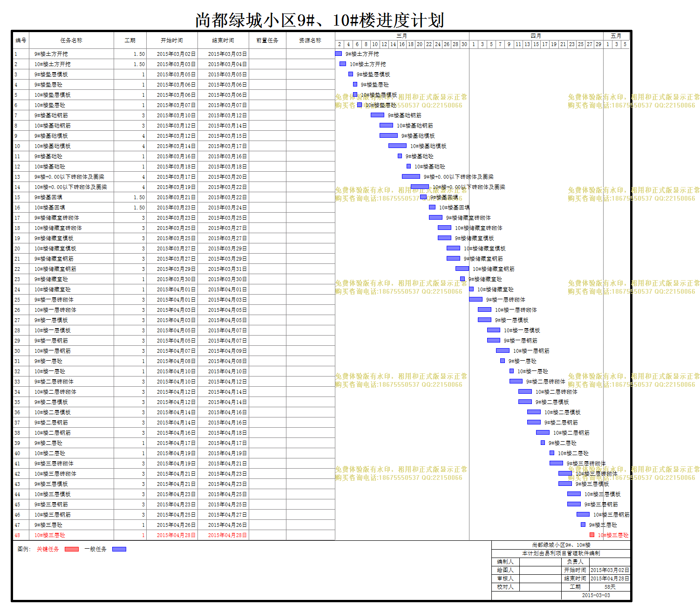Image resolution: width=700 pixels, height=612 pixels.
Task: Select row 8 task name 10#楼基础钢筋 in table
Action: point(52,126)
